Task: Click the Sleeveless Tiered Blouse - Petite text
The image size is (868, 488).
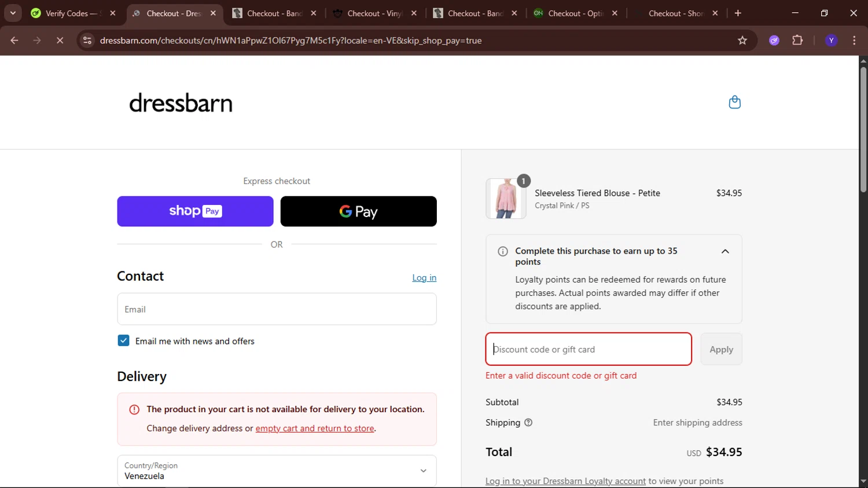Action: [597, 193]
